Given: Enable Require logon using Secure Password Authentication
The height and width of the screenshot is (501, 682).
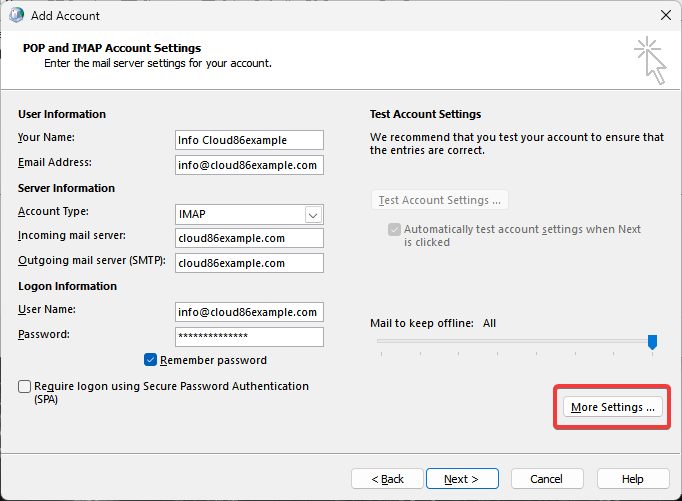Looking at the screenshot, I should 24,386.
